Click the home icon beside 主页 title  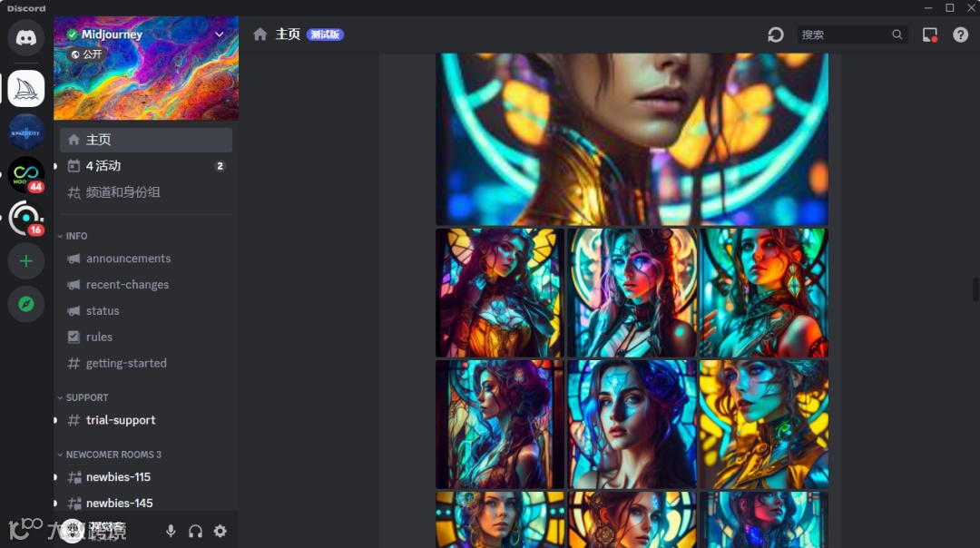260,34
